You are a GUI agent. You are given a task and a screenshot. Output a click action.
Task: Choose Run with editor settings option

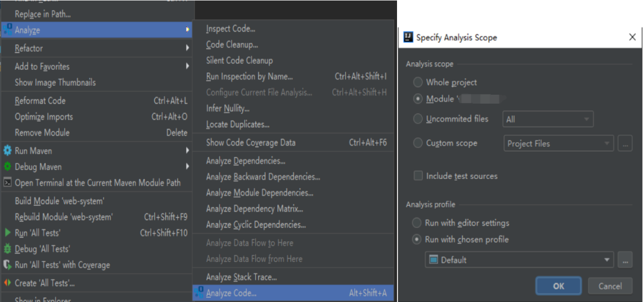click(x=417, y=223)
